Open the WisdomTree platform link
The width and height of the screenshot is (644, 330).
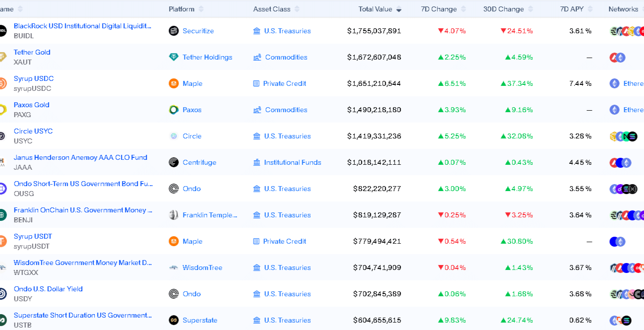(x=202, y=267)
